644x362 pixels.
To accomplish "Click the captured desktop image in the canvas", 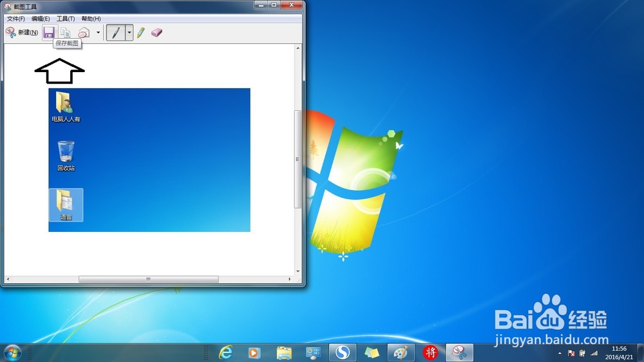I will (149, 160).
